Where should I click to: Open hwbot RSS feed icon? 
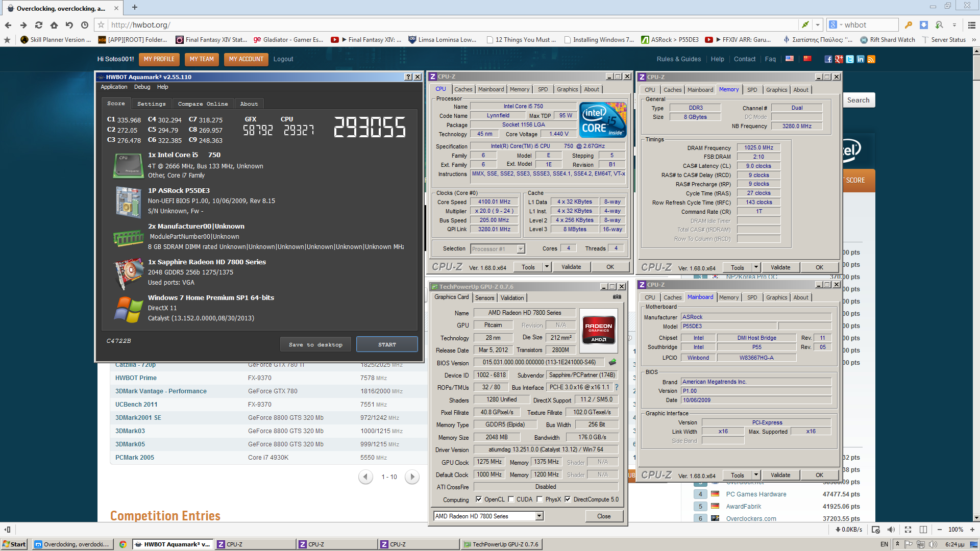[x=871, y=59]
